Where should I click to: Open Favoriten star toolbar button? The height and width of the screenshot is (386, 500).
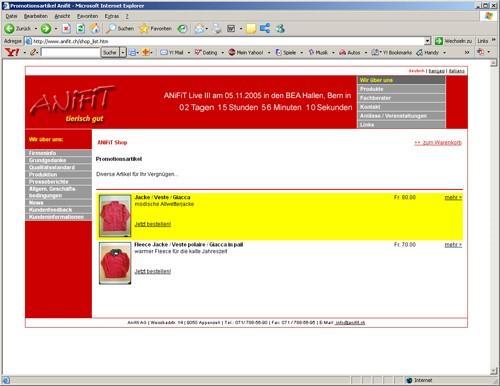(x=156, y=29)
